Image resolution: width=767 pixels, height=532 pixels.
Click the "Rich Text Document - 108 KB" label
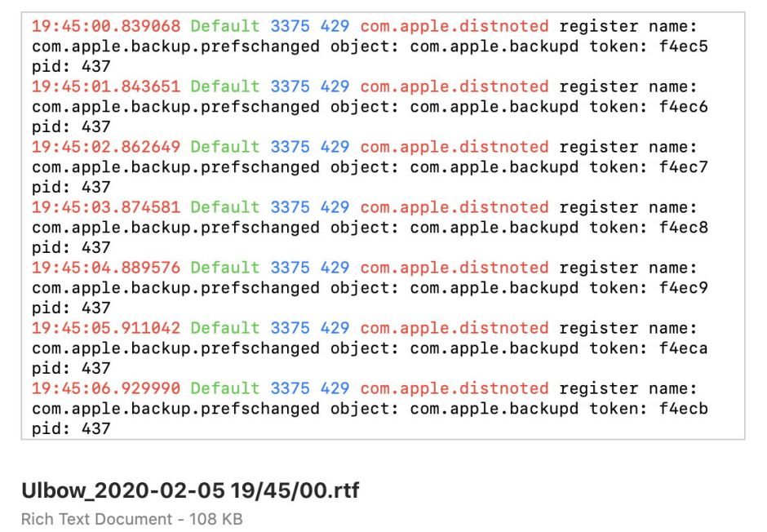(x=131, y=519)
